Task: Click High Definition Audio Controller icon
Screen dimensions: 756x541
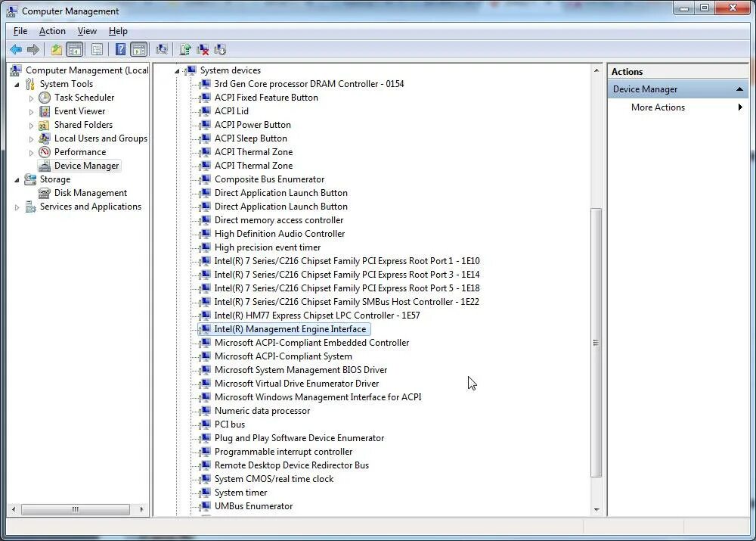Action: click(206, 234)
